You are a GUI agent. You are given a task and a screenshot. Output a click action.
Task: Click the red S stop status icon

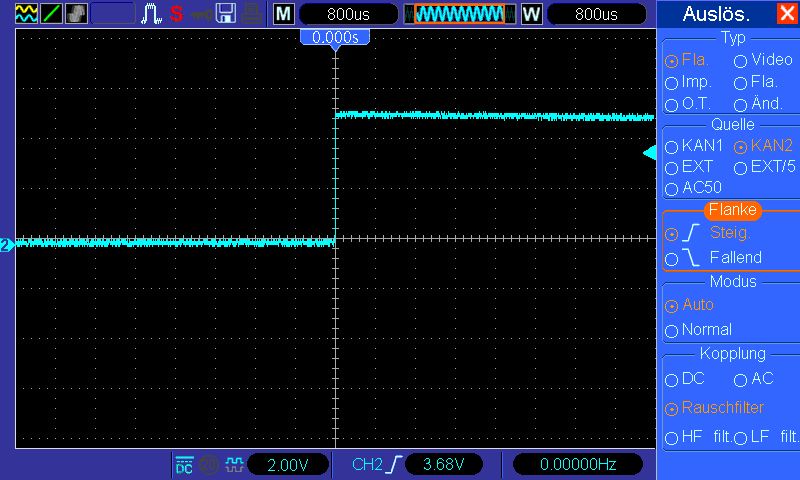pos(176,14)
